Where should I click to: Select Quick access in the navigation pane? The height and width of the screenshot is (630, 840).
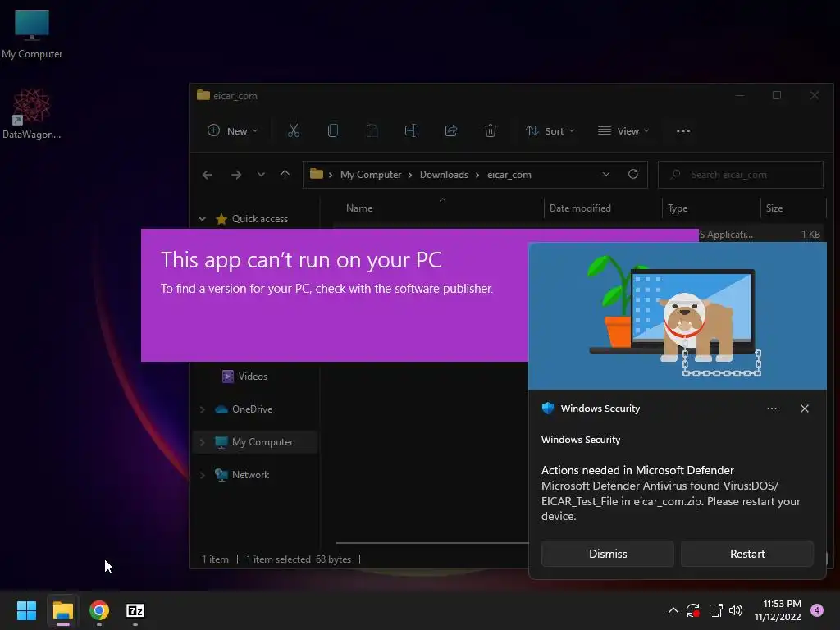click(260, 218)
